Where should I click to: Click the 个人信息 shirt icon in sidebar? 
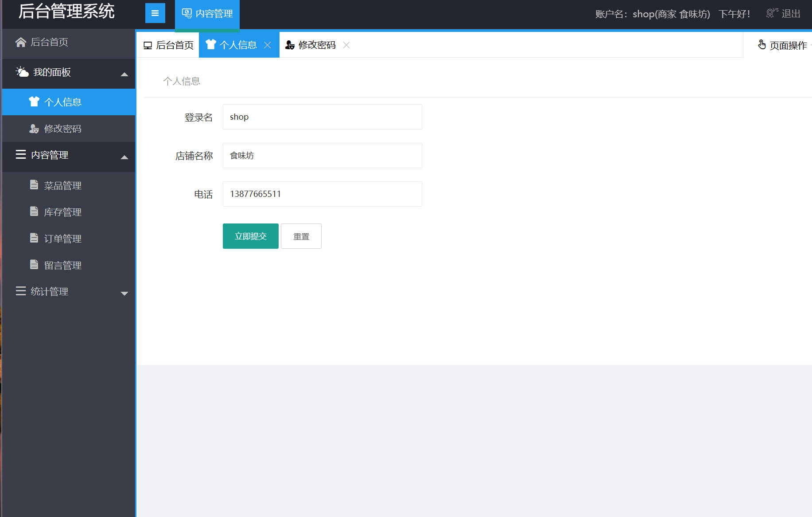pos(34,102)
